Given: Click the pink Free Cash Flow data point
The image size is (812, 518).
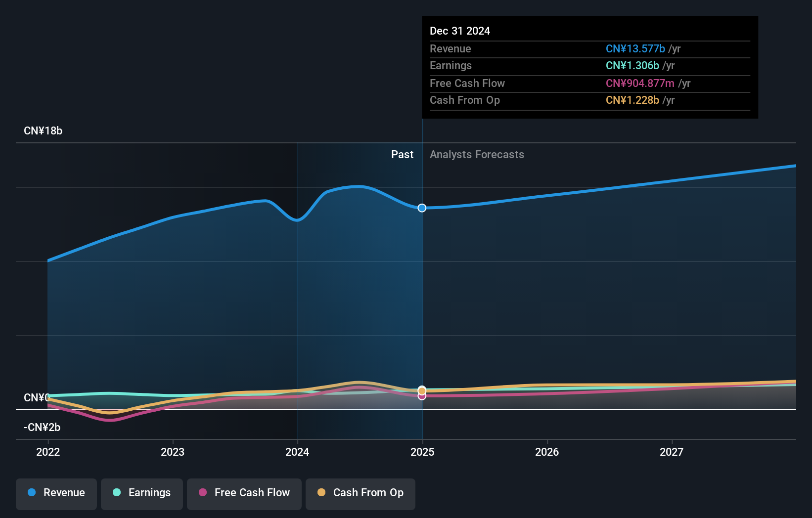Looking at the screenshot, I should coord(422,396).
